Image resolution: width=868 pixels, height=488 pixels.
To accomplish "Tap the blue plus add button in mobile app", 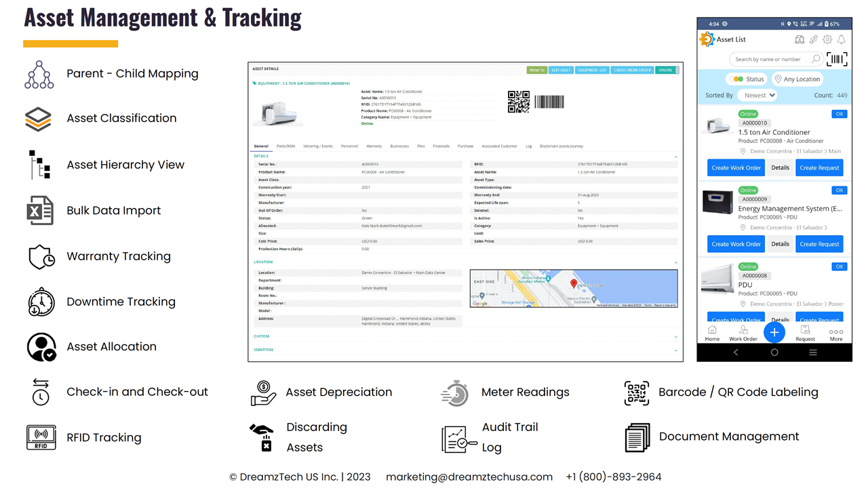I will pyautogui.click(x=774, y=332).
